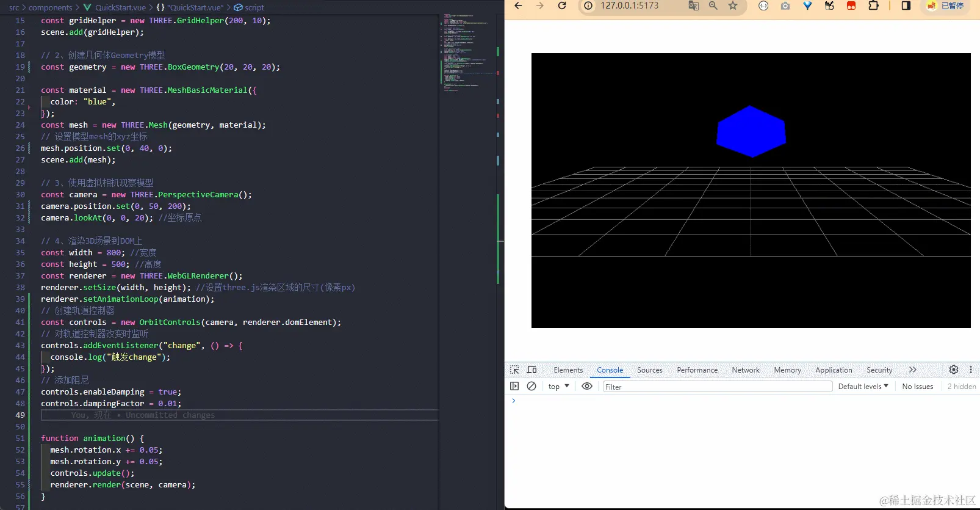
Task: Clear the console with the clear icon
Action: (531, 386)
